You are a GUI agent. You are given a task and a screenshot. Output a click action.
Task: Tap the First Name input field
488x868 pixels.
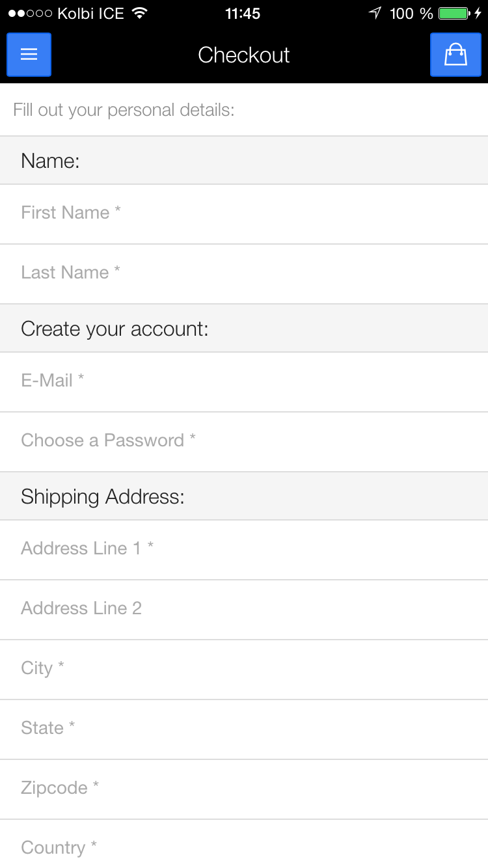(244, 213)
